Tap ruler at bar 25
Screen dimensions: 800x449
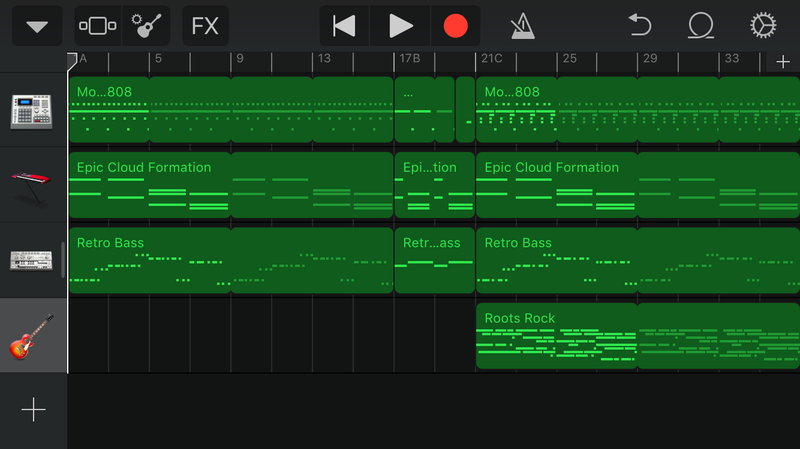(569, 59)
